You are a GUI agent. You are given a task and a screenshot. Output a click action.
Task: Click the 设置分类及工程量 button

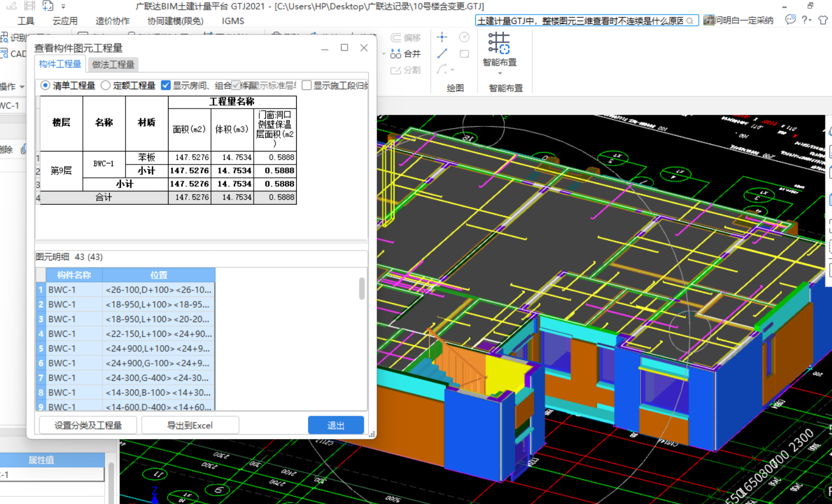pyautogui.click(x=88, y=425)
